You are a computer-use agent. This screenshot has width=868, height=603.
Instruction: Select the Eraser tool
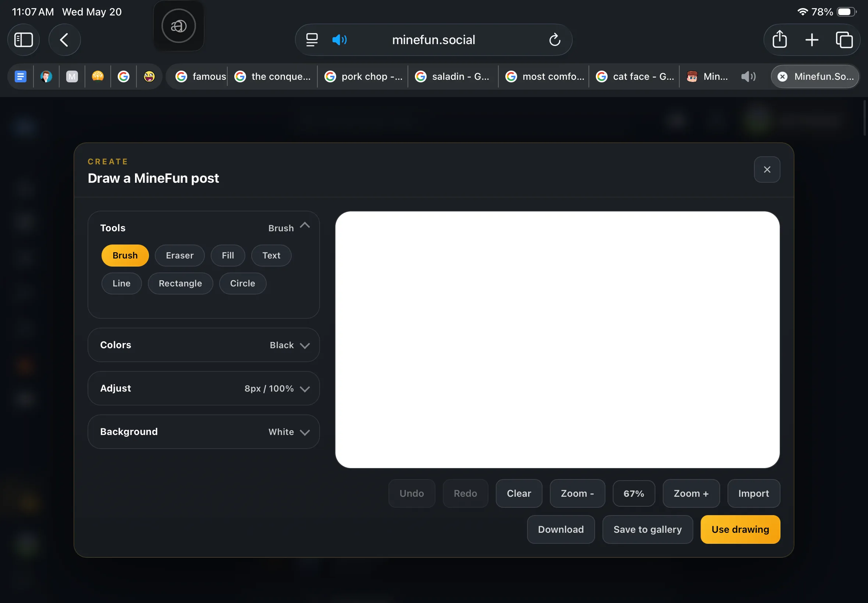pos(179,256)
